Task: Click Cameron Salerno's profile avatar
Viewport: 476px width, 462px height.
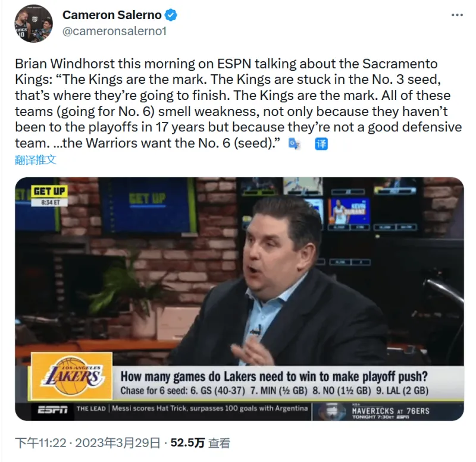Action: [x=33, y=24]
